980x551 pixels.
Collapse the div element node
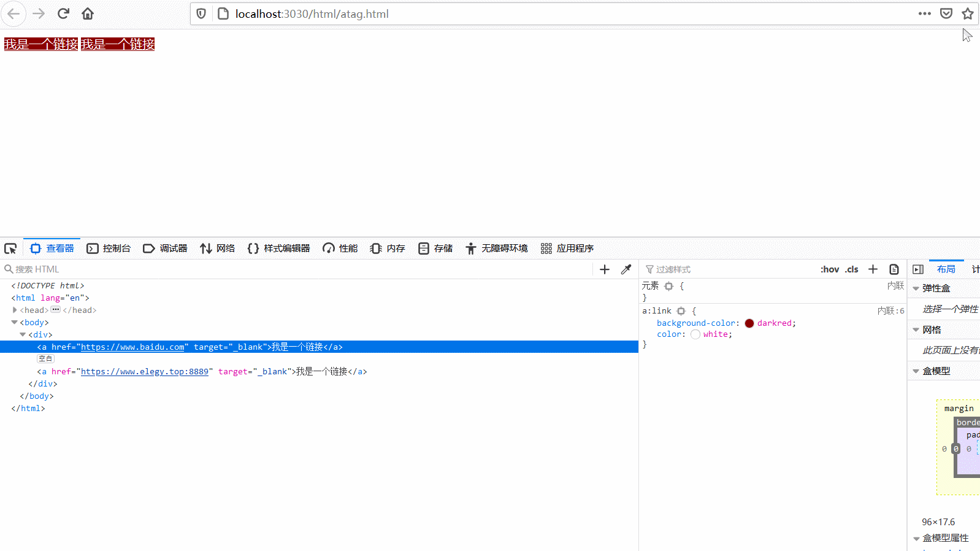23,334
